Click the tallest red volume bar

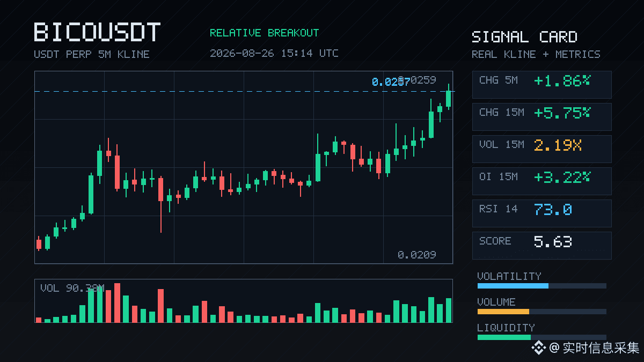pyautogui.click(x=117, y=303)
